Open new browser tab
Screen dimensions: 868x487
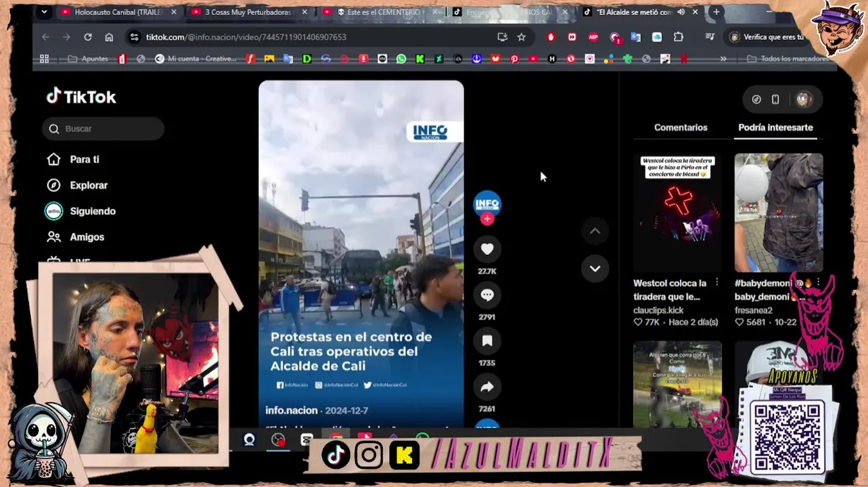click(x=716, y=11)
